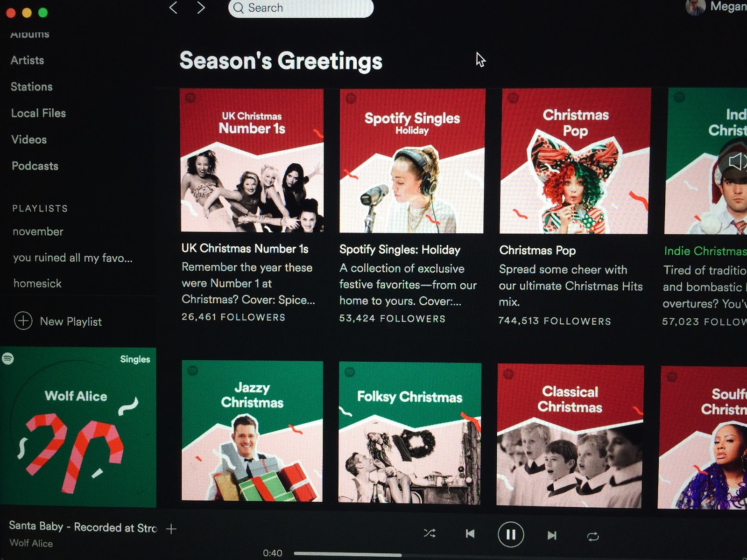This screenshot has width=747, height=560.
Task: Click the Search field
Action: (x=301, y=8)
